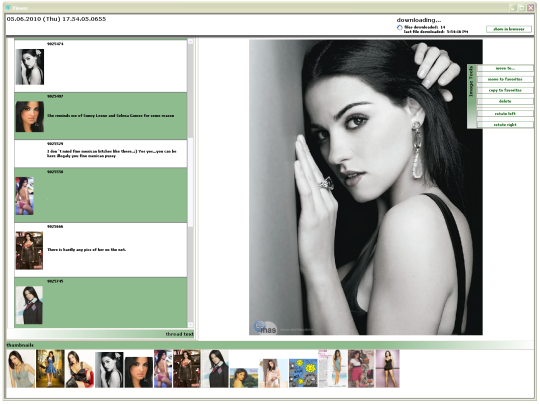Click 'copy to favorites' button

[x=505, y=90]
